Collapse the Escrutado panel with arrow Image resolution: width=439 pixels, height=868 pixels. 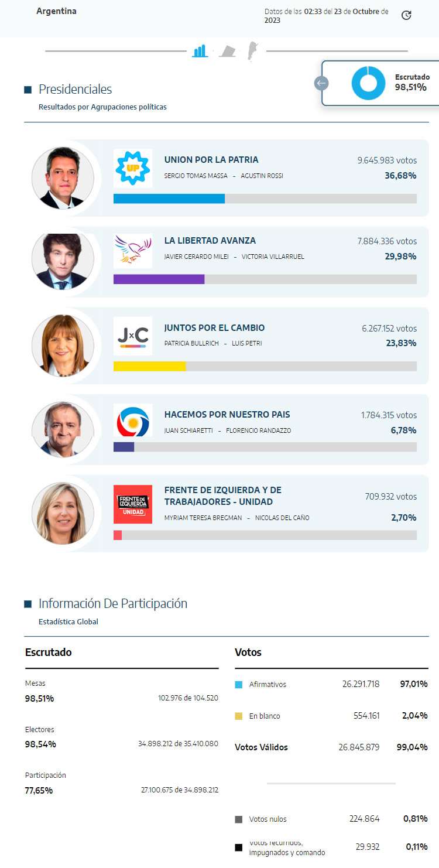(321, 83)
